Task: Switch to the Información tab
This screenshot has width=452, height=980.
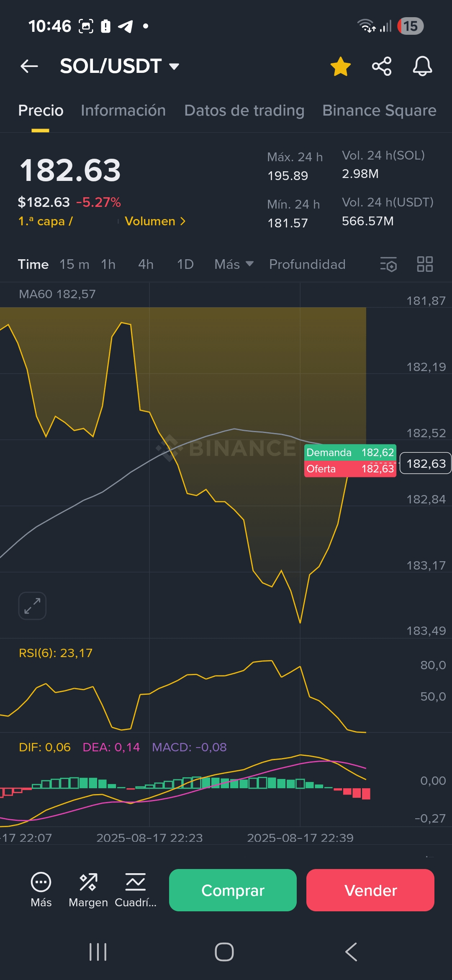Action: pos(123,111)
